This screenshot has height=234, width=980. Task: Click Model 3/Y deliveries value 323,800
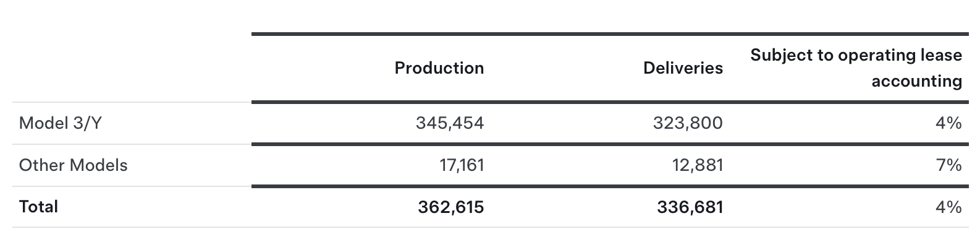(688, 123)
